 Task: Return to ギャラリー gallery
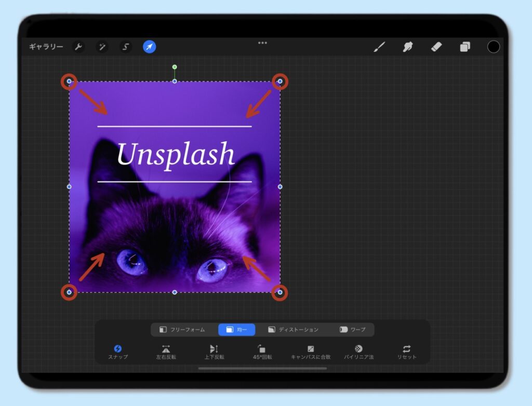click(46, 47)
